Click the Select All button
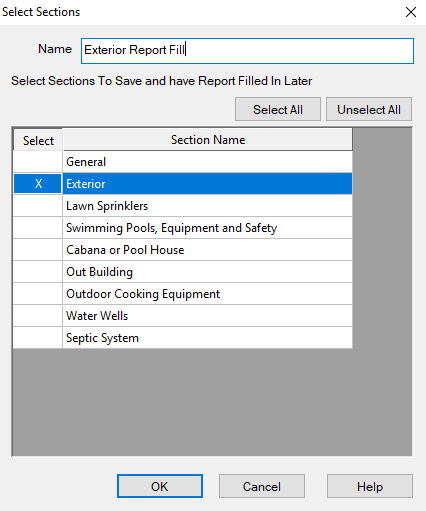The height and width of the screenshot is (511, 426). (278, 109)
